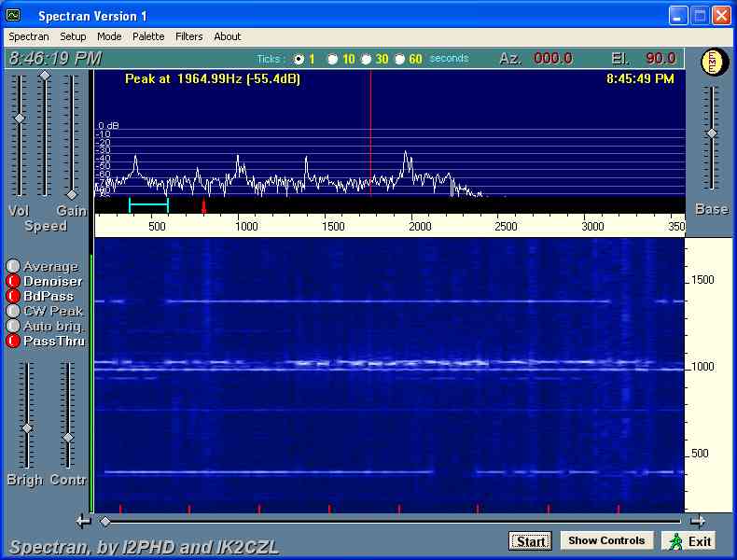Viewport: 737px width, 560px height.
Task: Click the azimuth value 000.0
Action: coord(552,58)
